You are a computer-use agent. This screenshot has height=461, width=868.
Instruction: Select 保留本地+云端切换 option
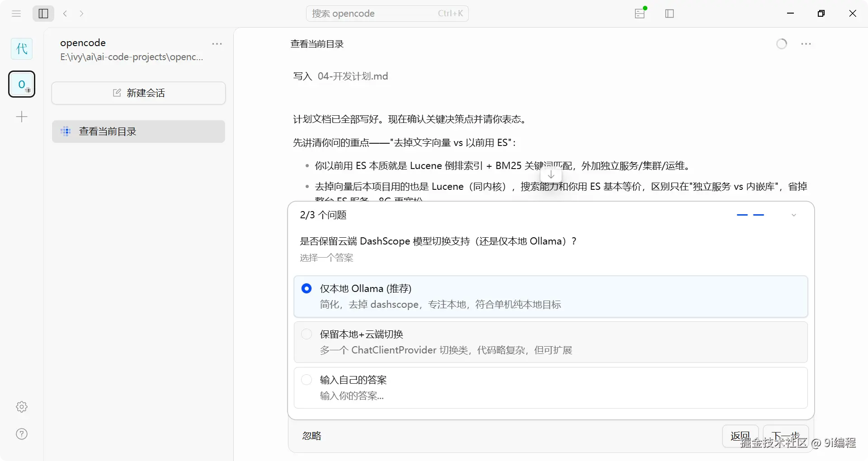tap(551, 342)
